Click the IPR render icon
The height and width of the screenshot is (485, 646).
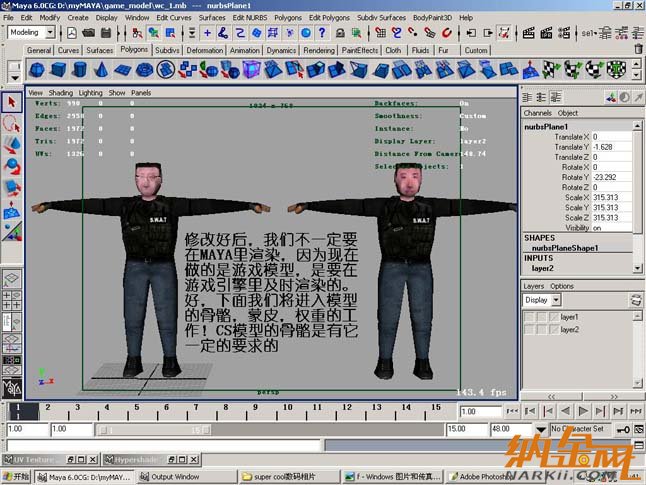[x=546, y=33]
